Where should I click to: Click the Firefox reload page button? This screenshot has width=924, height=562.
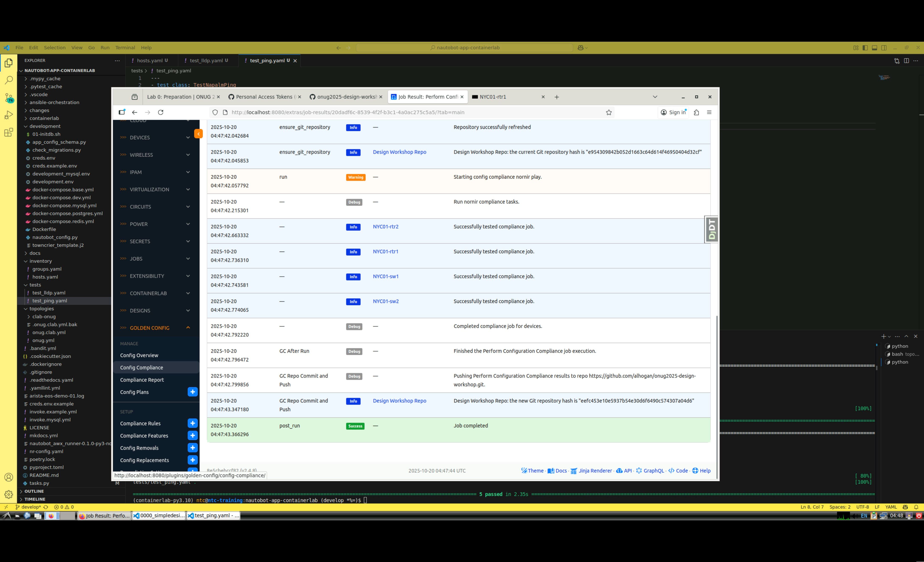click(x=161, y=112)
